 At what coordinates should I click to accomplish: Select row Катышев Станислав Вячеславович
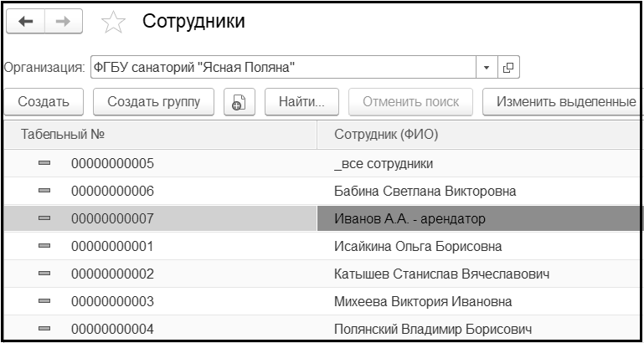coord(441,274)
